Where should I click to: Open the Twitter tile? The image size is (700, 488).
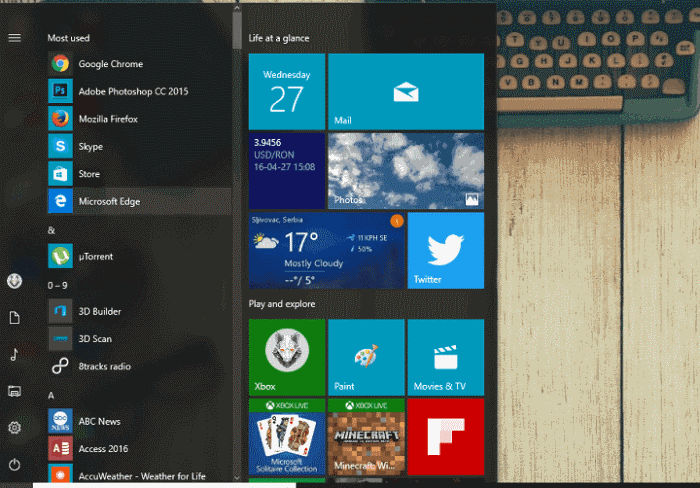(446, 250)
